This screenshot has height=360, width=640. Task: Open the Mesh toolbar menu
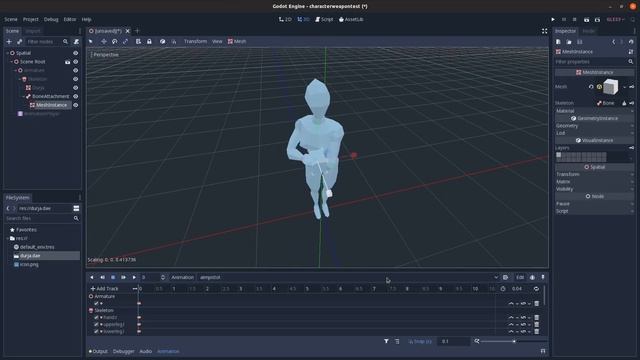coord(237,41)
